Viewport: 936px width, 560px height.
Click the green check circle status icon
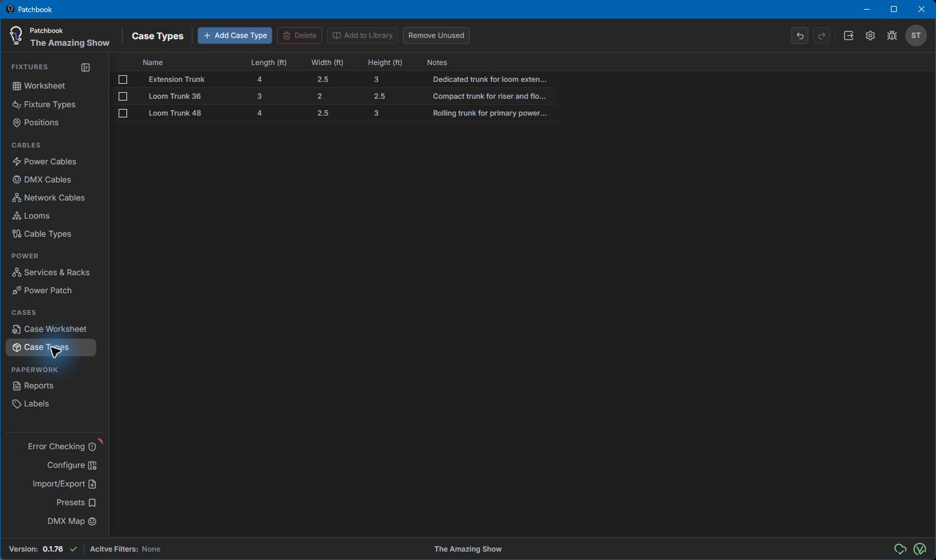click(920, 549)
